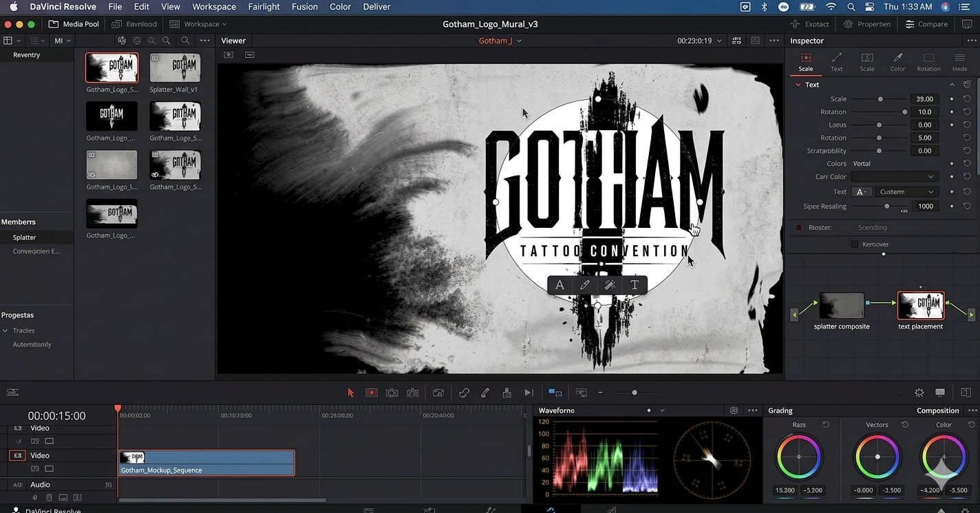The image size is (980, 513).
Task: Reset the Rass color wheel
Action: click(826, 425)
